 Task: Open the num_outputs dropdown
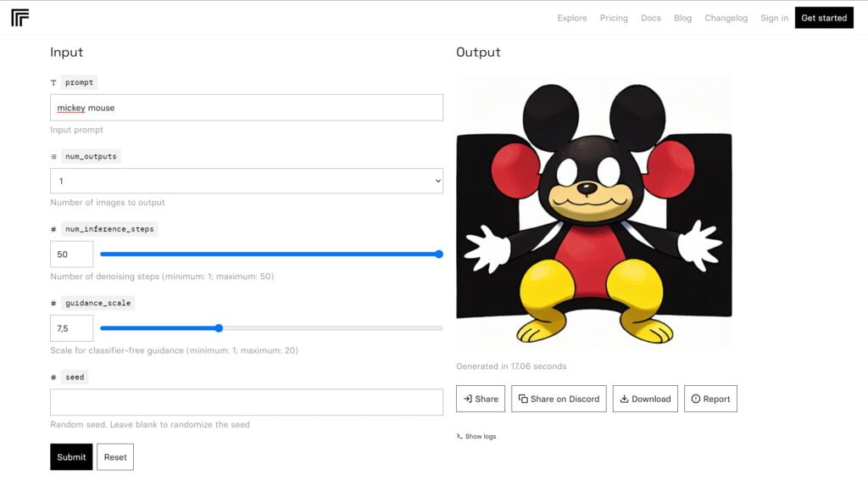tap(247, 181)
